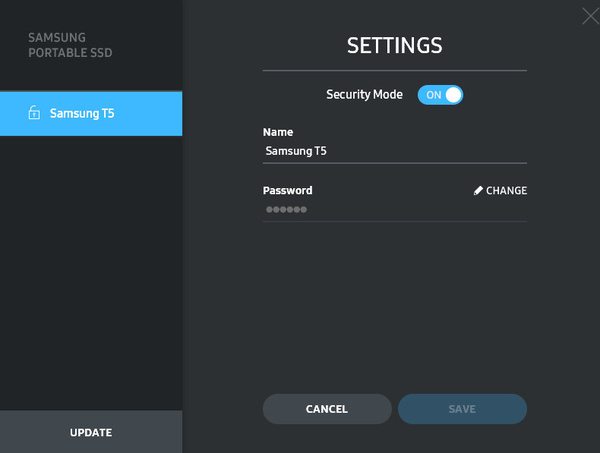Click the Password label

click(x=287, y=190)
